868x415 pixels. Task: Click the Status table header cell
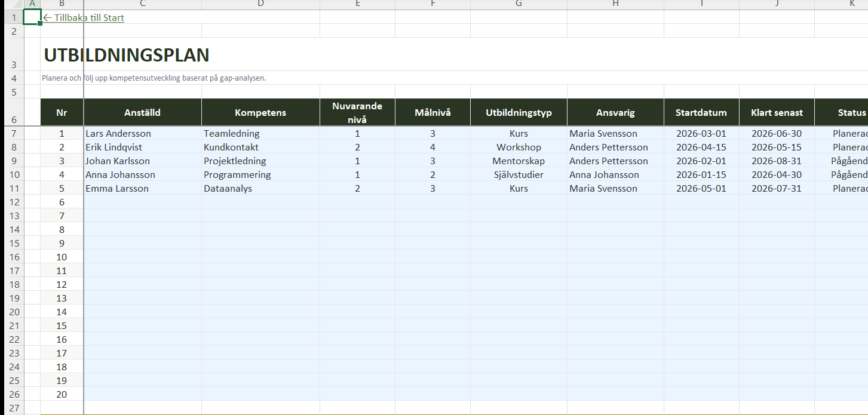pyautogui.click(x=848, y=112)
